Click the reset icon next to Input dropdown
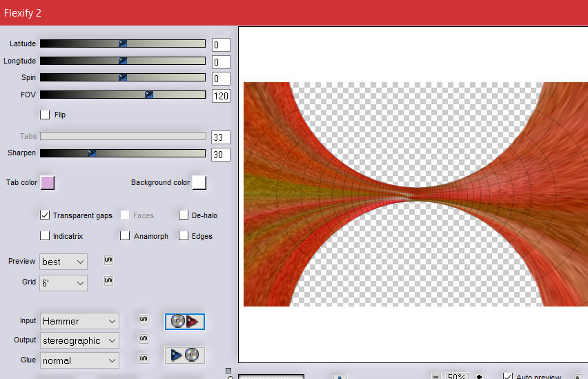The width and height of the screenshot is (588, 379). [144, 320]
